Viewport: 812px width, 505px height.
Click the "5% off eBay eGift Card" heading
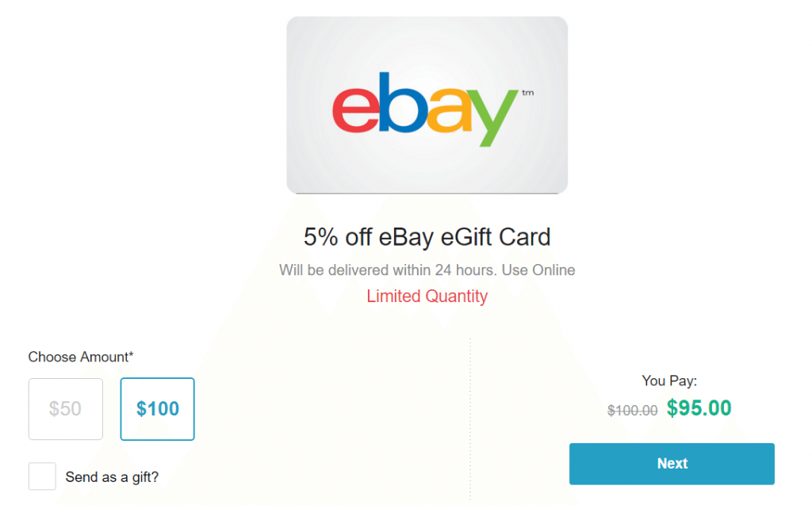[x=427, y=236]
